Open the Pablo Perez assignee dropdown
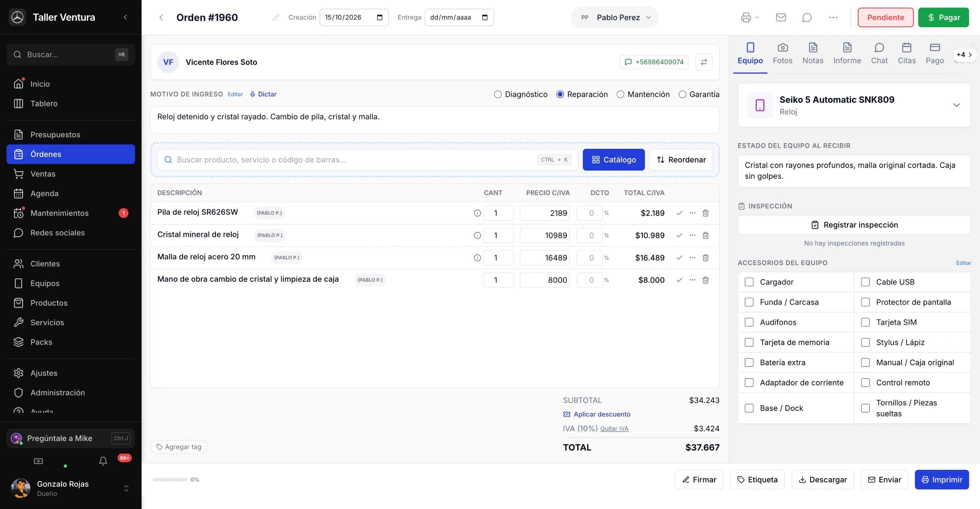The height and width of the screenshot is (509, 980). pos(614,18)
